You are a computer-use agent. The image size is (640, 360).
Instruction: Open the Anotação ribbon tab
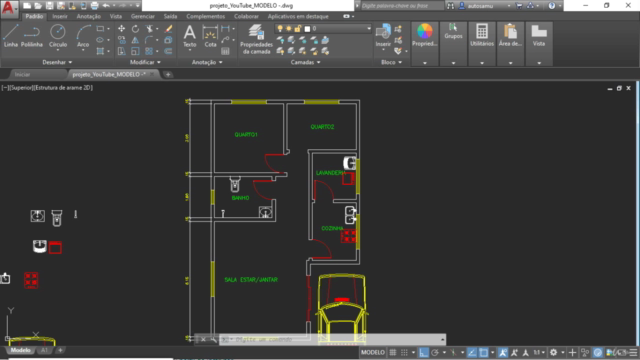pos(89,16)
